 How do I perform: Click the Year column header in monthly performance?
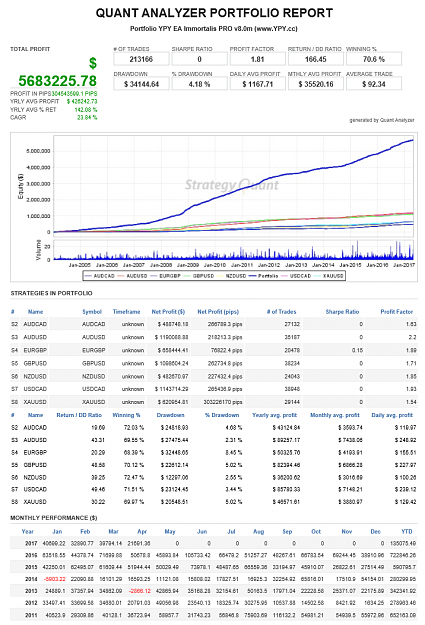28,532
